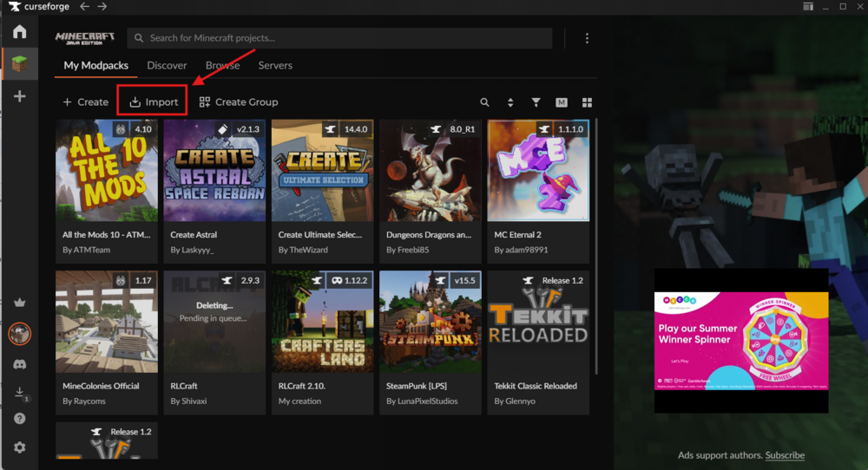Switch to the Discover tab

tap(167, 66)
